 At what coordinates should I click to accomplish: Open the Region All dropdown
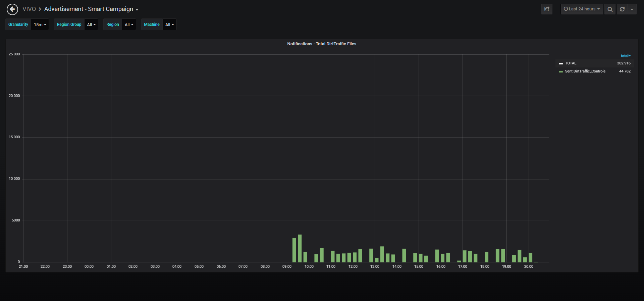[x=129, y=24]
